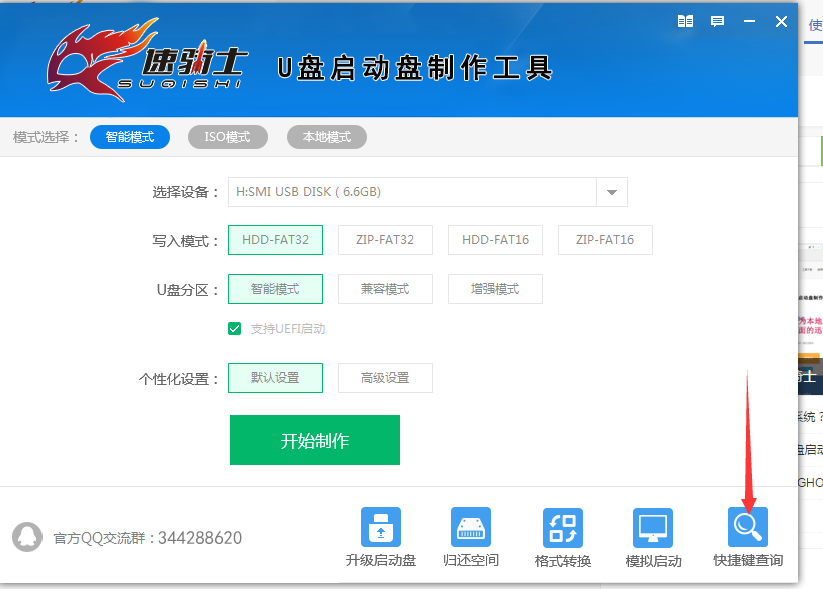Toggle the 支持UEFI启动 checkbox
Viewport: 823px width, 589px height.
[x=235, y=329]
